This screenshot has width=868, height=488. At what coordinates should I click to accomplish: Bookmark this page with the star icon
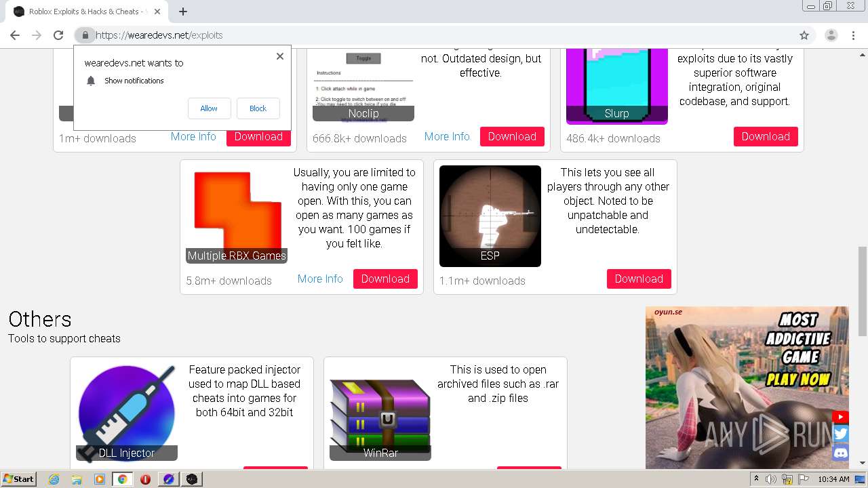[x=804, y=35]
